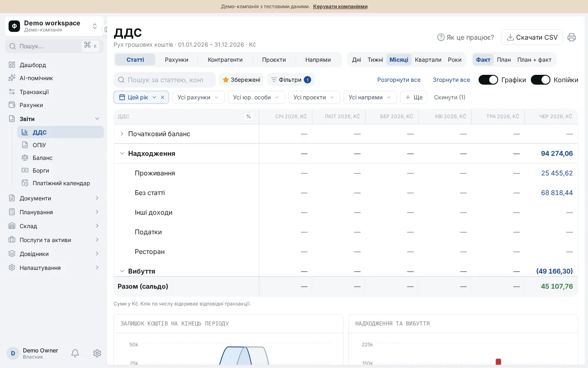Collapse the Надходження row

(122, 153)
